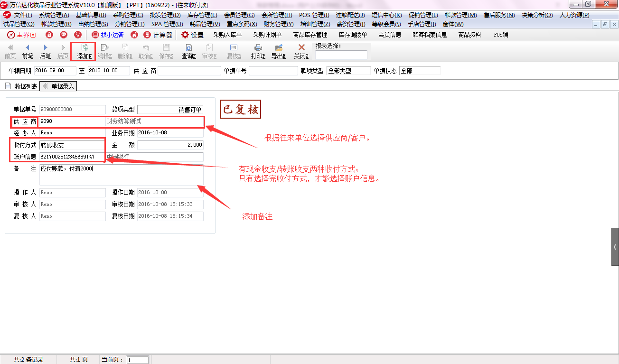
Task: Click the end date field 2016-10-08
Action: tap(109, 71)
